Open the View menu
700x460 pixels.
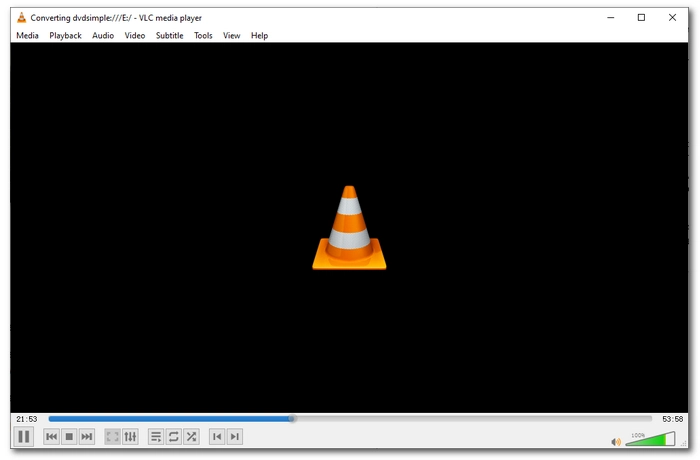(x=231, y=35)
